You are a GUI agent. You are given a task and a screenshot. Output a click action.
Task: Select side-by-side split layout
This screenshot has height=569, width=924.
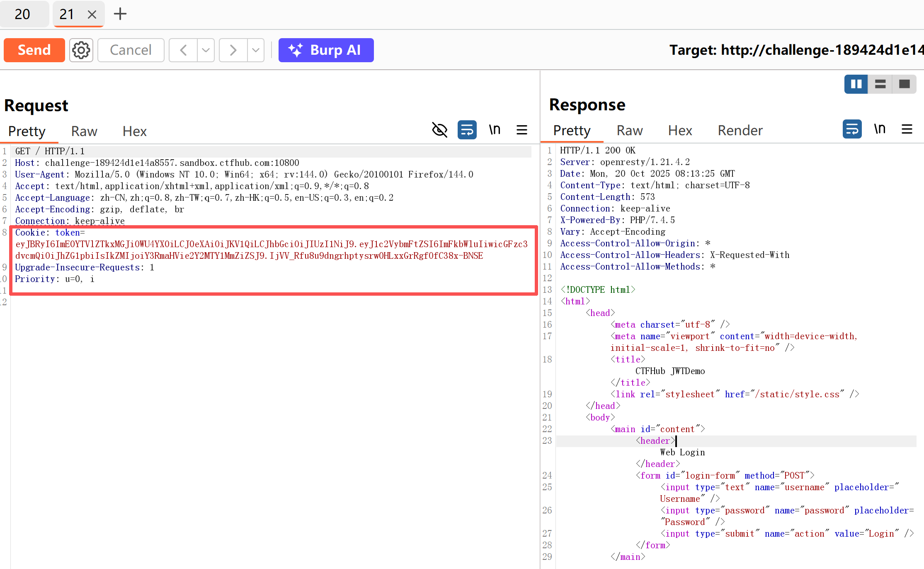[856, 84]
